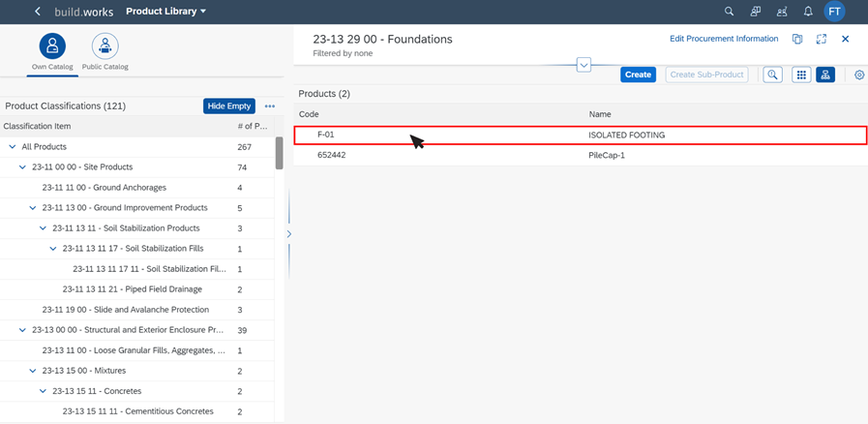The height and width of the screenshot is (424, 868).
Task: Click the 23-13 29 00 - Foundations title
Action: [x=382, y=40]
